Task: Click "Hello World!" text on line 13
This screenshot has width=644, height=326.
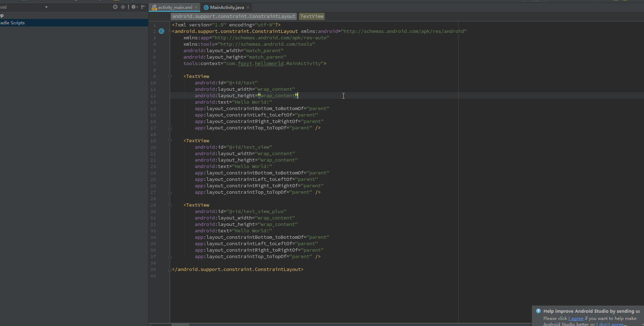Action: tap(252, 102)
